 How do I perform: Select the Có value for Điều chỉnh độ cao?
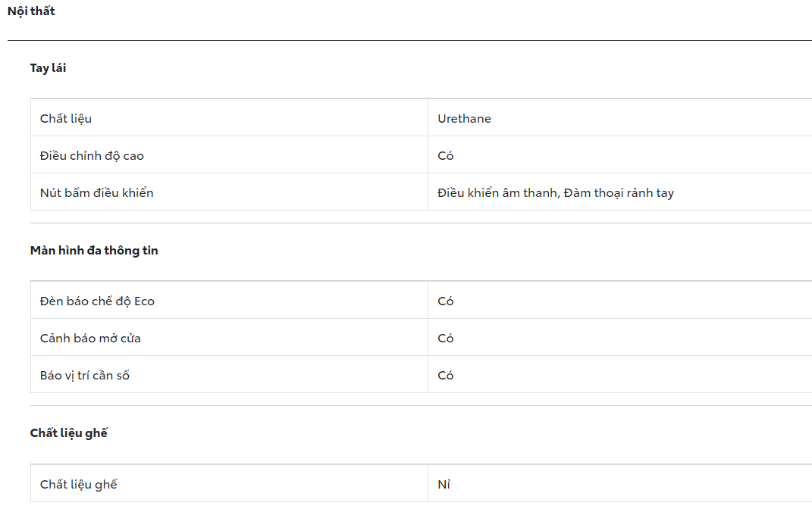point(446,155)
